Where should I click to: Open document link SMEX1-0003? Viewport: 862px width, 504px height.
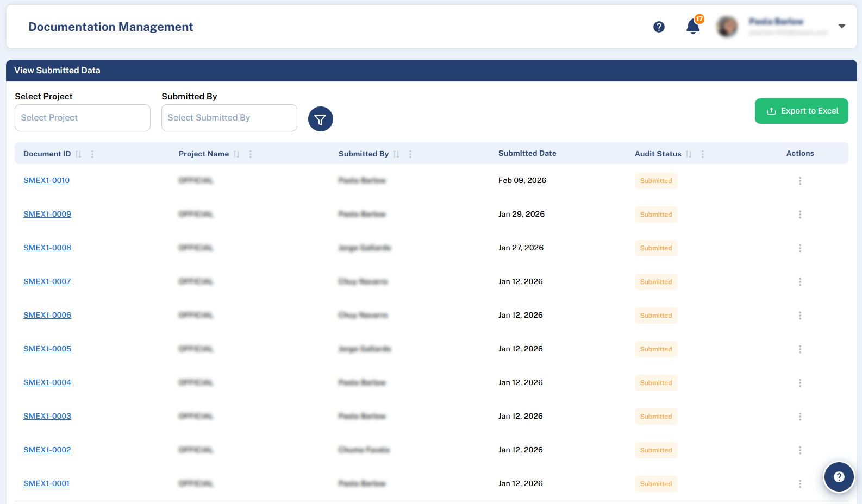click(47, 416)
